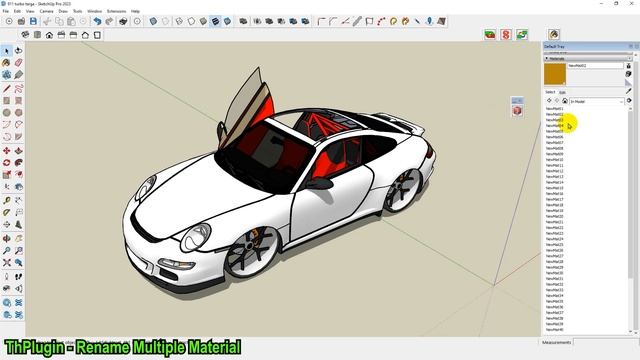Click the Zoom Extents tool
Image resolution: width=640 pixels, height=360 pixels.
click(6, 262)
